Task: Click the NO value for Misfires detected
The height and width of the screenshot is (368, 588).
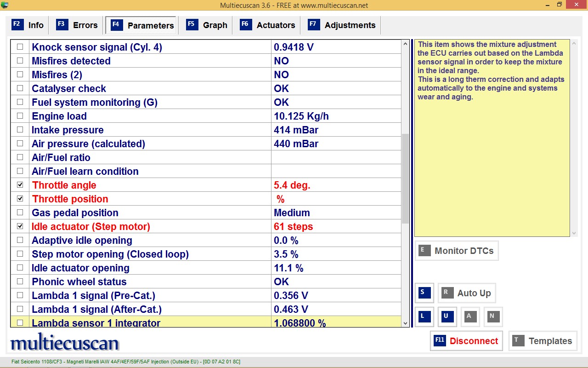Action: coord(281,61)
